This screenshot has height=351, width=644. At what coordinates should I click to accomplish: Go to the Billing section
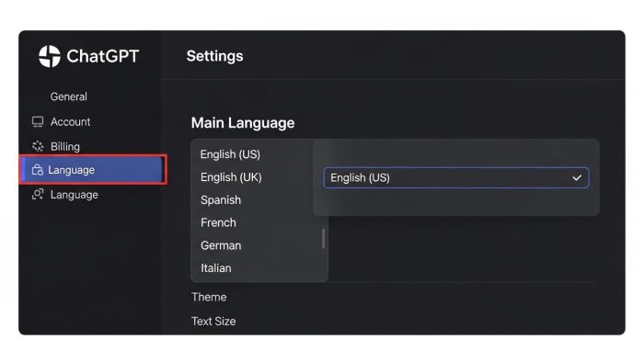(x=65, y=147)
